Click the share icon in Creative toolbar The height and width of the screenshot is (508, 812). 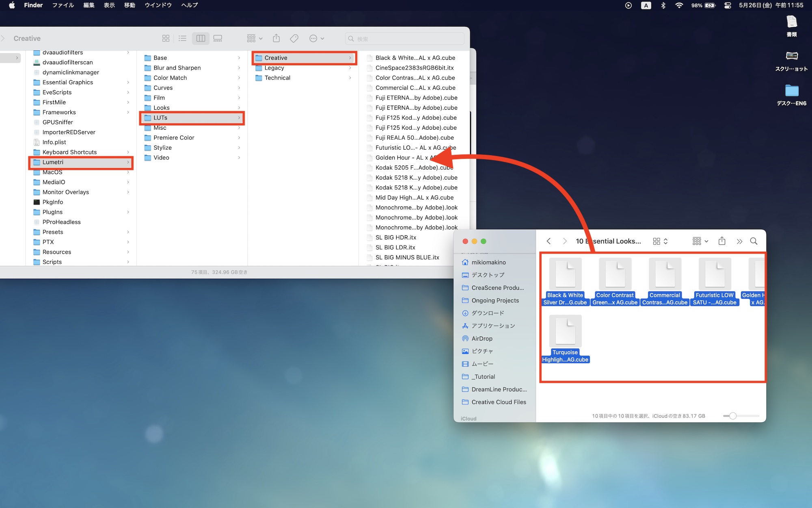[x=276, y=38]
